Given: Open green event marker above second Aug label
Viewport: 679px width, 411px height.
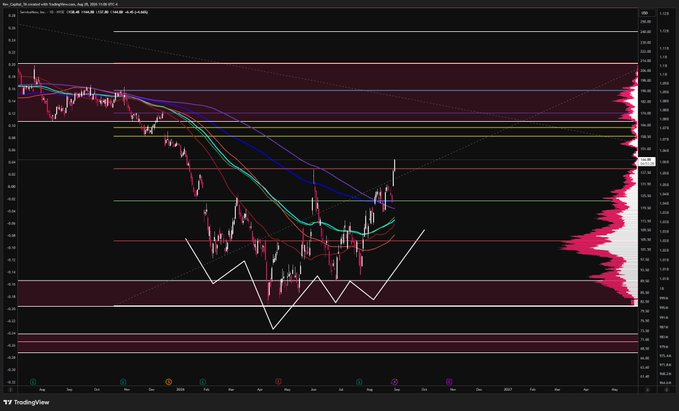Looking at the screenshot, I should (x=359, y=382).
